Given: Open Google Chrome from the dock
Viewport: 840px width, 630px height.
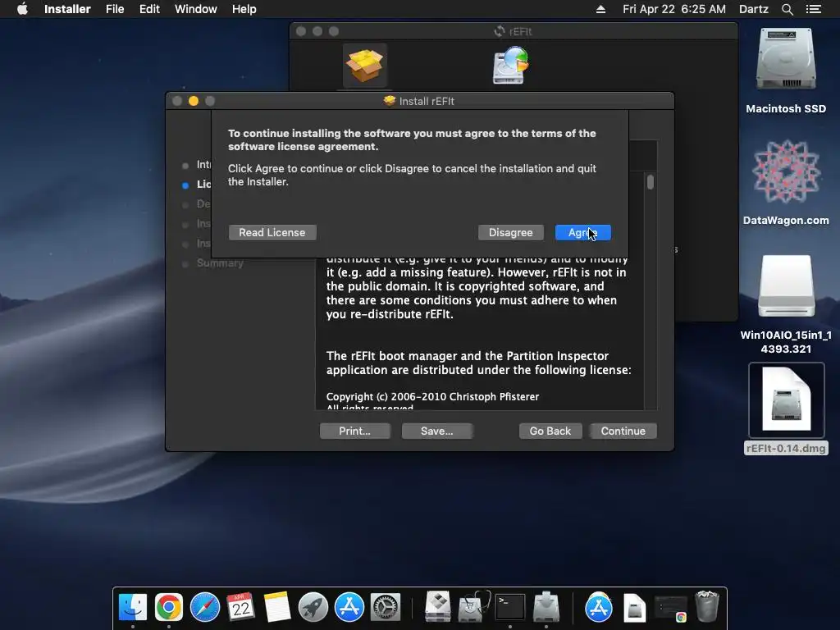Looking at the screenshot, I should [x=169, y=608].
